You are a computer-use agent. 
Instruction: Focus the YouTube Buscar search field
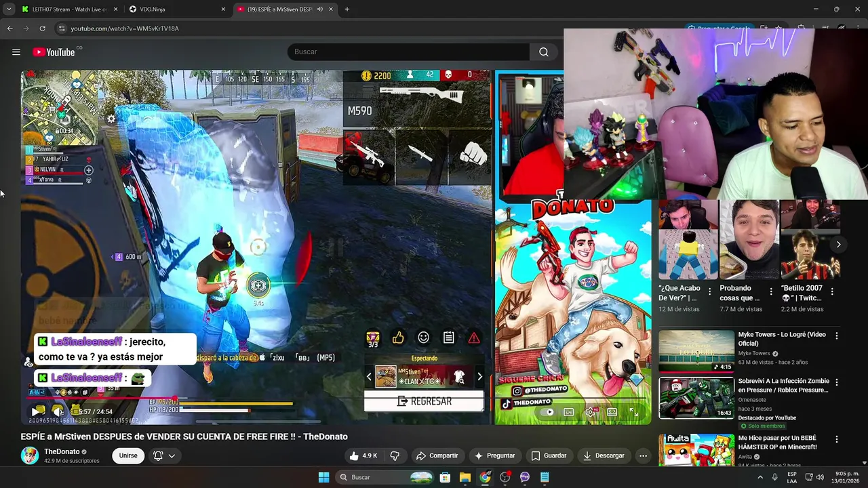coord(409,52)
